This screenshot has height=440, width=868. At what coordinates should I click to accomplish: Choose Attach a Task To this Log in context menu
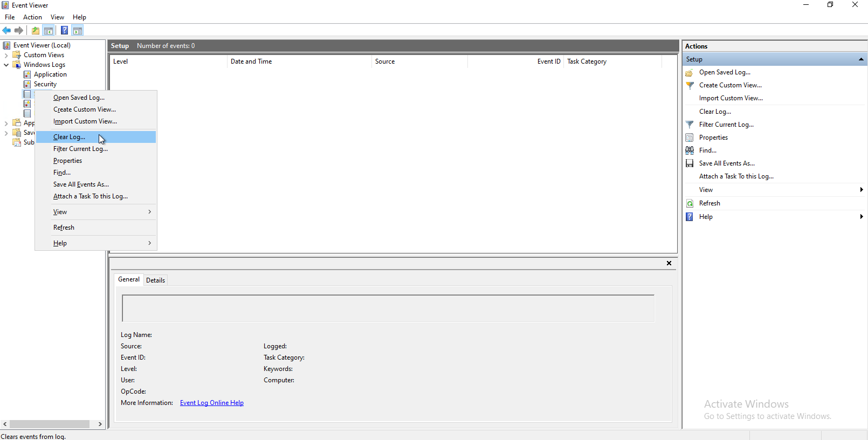pyautogui.click(x=96, y=196)
